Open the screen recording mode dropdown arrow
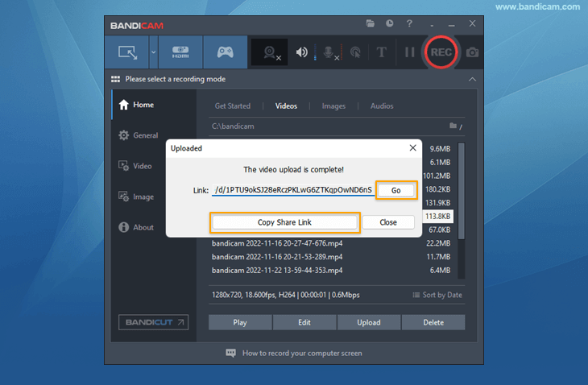The height and width of the screenshot is (385, 588). click(153, 52)
